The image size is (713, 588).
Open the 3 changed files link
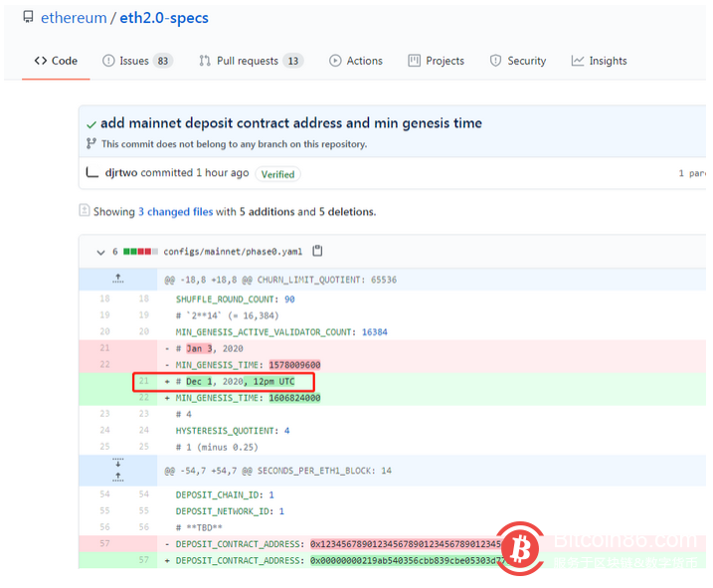pyautogui.click(x=176, y=212)
